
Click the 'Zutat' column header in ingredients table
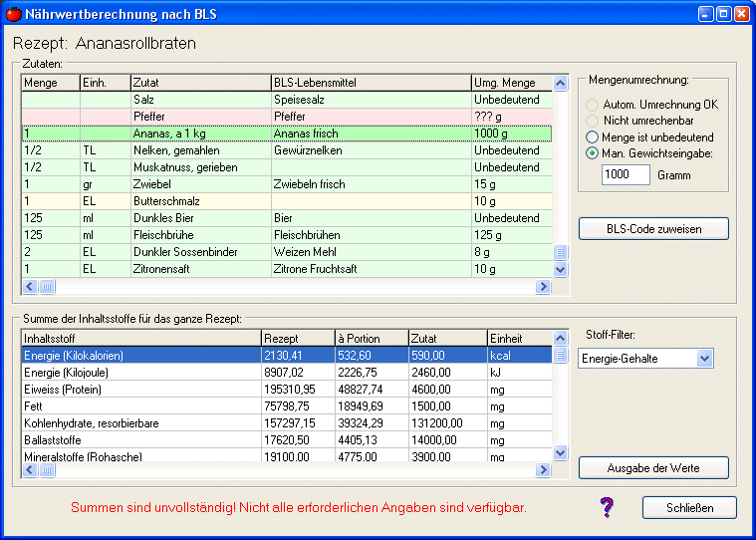200,83
